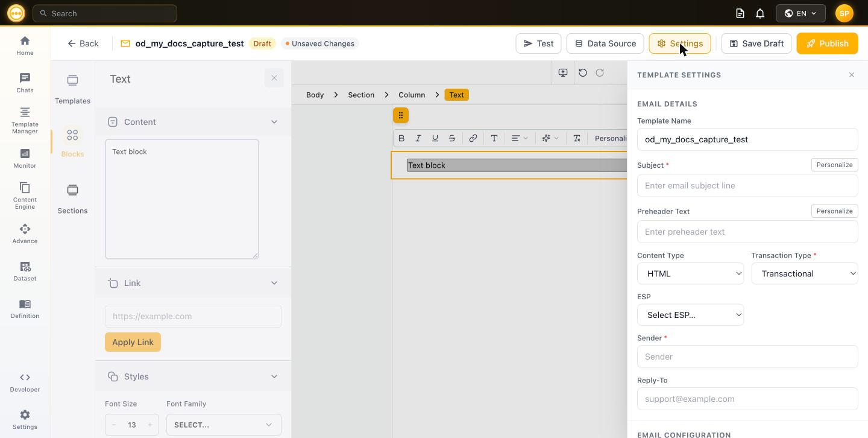
Task: Open Content Engine
Action: [x=25, y=196]
